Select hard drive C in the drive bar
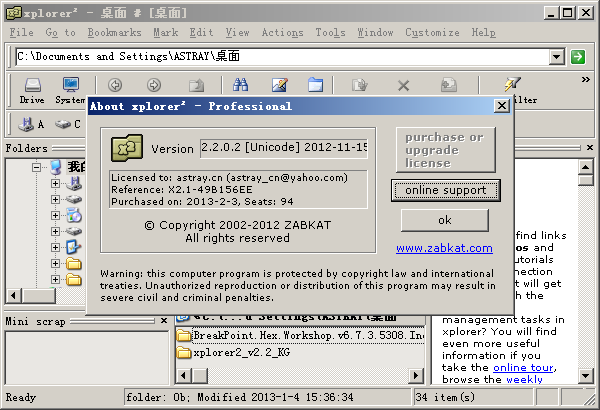 click(x=67, y=124)
